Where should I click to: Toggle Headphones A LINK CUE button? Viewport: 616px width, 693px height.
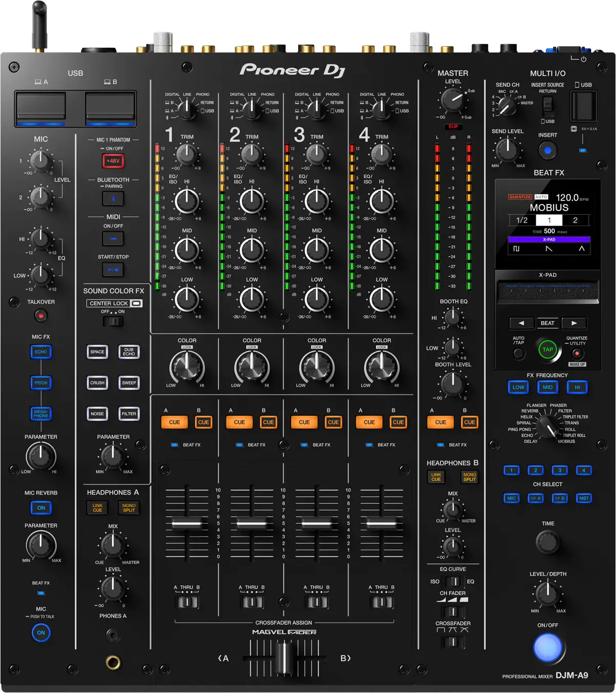tap(97, 508)
